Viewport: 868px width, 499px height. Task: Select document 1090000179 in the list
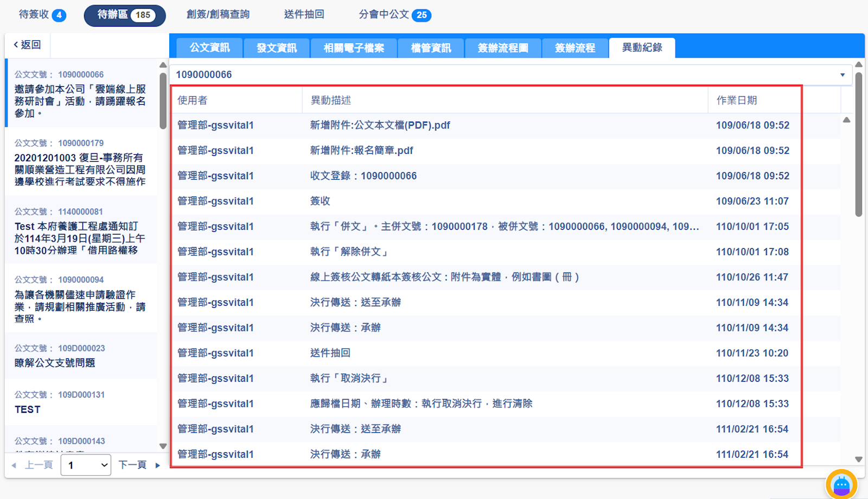(80, 162)
